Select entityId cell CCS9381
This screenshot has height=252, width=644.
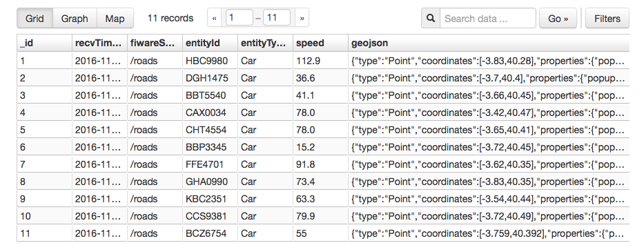210,216
